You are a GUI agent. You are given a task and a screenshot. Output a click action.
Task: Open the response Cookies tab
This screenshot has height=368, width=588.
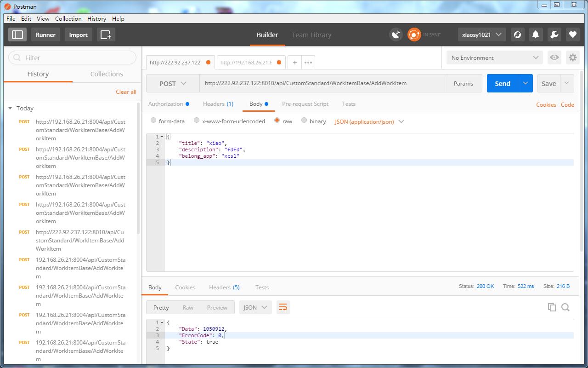click(x=185, y=287)
